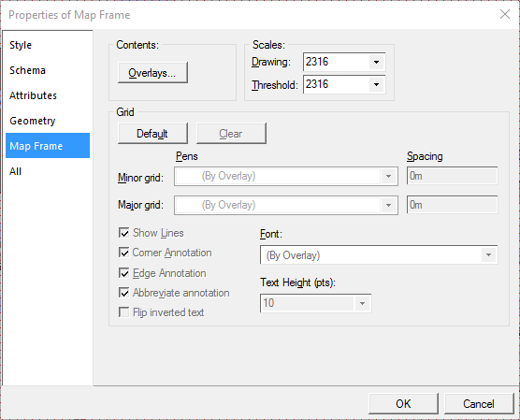This screenshot has width=520, height=420.
Task: Toggle the Show Lines checkbox
Action: click(124, 233)
